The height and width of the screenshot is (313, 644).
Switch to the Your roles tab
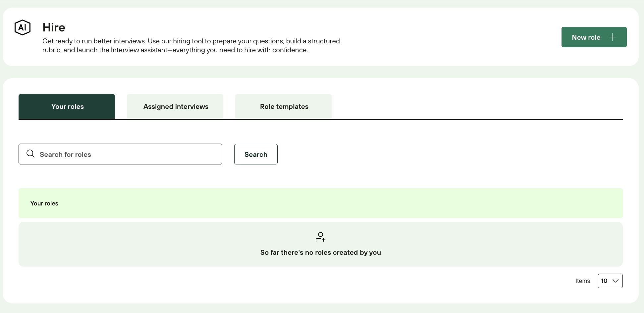point(67,107)
